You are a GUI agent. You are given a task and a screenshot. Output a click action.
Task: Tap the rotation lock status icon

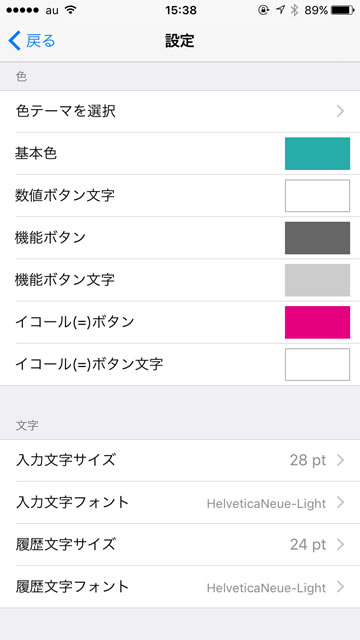tap(264, 10)
